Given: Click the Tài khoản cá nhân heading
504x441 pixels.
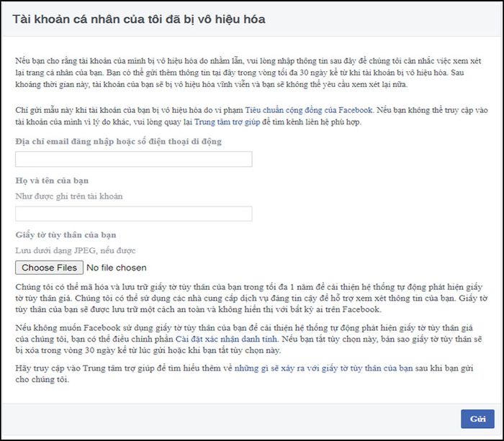Looking at the screenshot, I should (139, 19).
